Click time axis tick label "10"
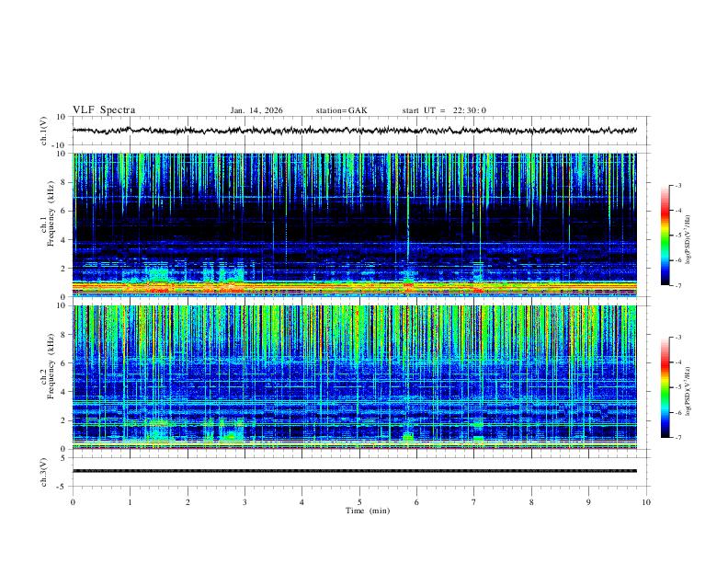Viewport: 728px width, 563px height. pyautogui.click(x=646, y=502)
